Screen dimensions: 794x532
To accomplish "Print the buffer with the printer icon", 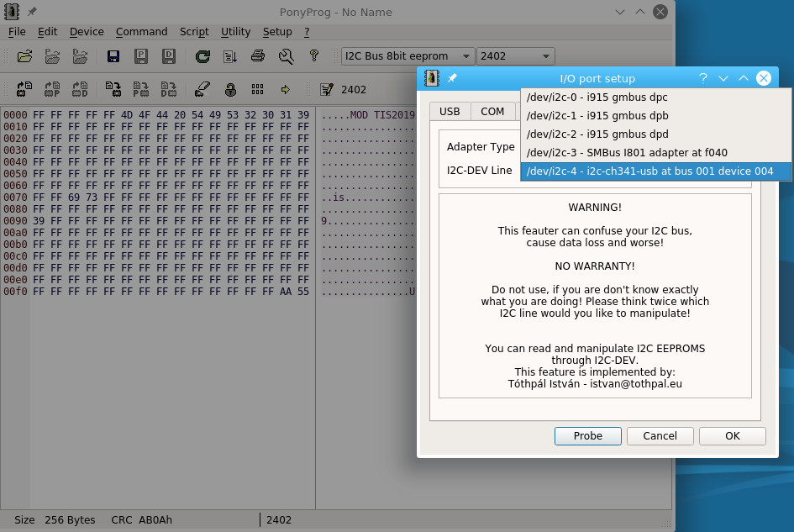I will click(x=258, y=55).
